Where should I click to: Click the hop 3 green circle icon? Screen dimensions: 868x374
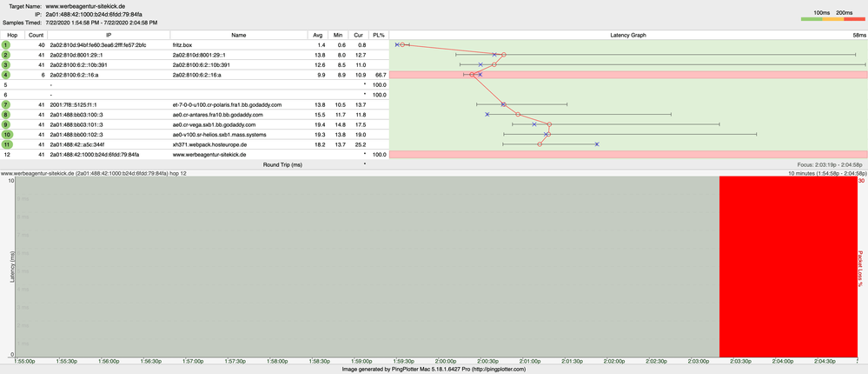[x=5, y=65]
